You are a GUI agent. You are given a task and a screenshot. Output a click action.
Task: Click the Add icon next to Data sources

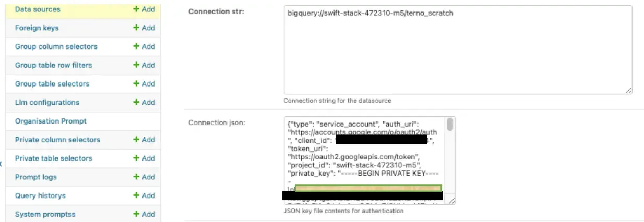[x=144, y=9]
